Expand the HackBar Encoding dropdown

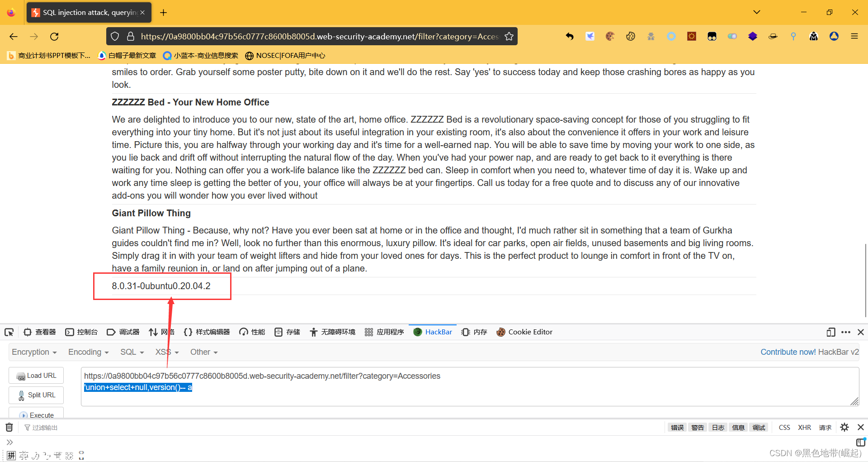89,352
